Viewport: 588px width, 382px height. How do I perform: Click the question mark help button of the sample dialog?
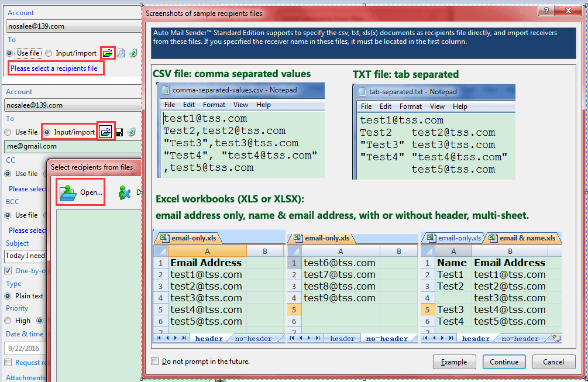[546, 11]
